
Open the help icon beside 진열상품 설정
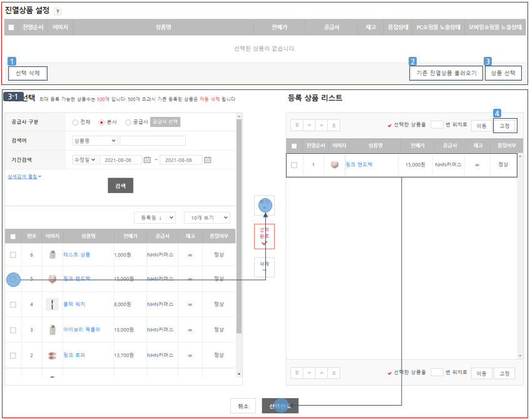point(58,11)
